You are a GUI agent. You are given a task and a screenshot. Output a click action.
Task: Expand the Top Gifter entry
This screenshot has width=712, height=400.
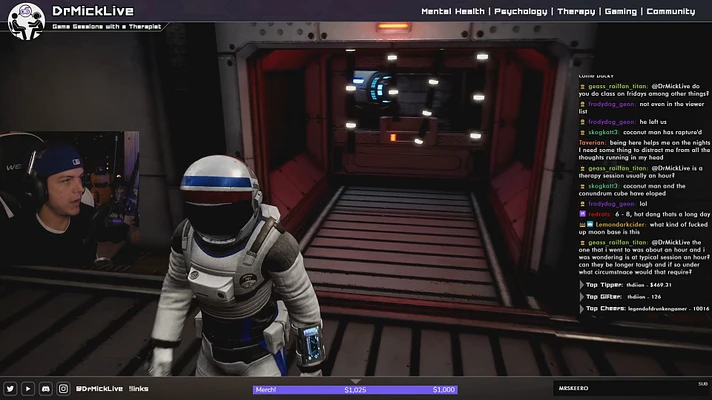(x=583, y=297)
